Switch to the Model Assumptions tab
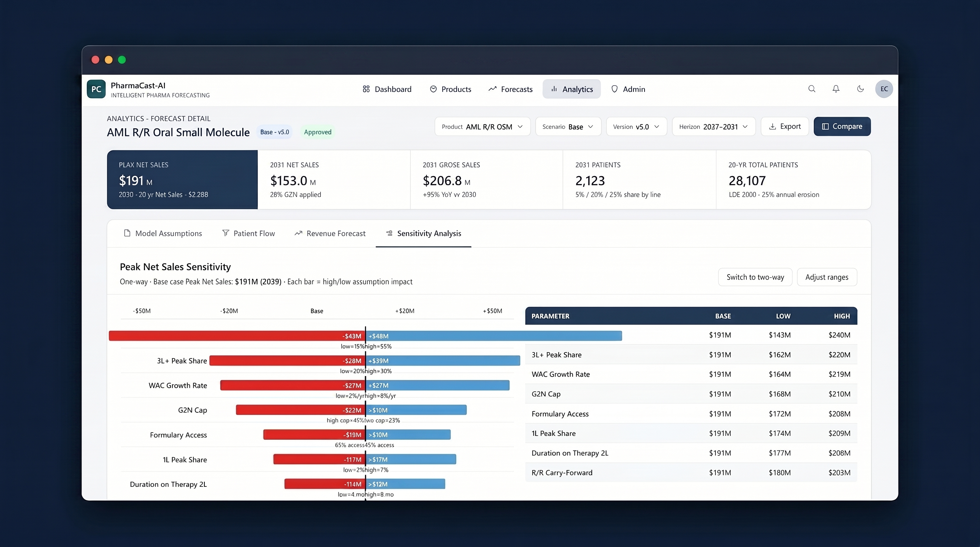This screenshot has width=980, height=547. pos(163,233)
